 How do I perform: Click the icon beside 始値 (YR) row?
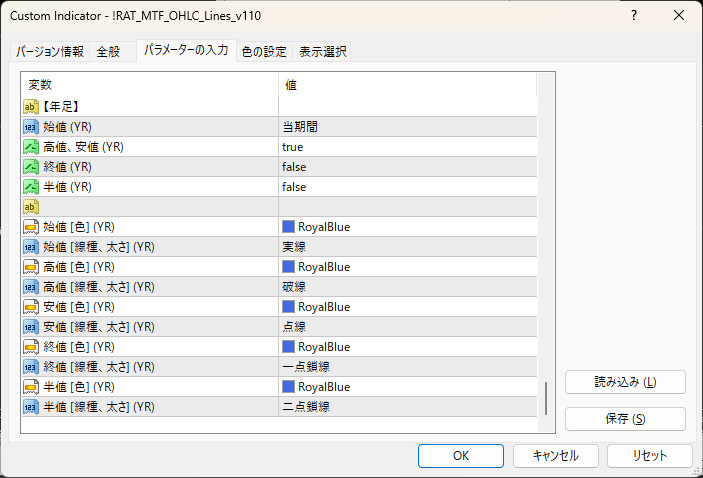(x=31, y=127)
